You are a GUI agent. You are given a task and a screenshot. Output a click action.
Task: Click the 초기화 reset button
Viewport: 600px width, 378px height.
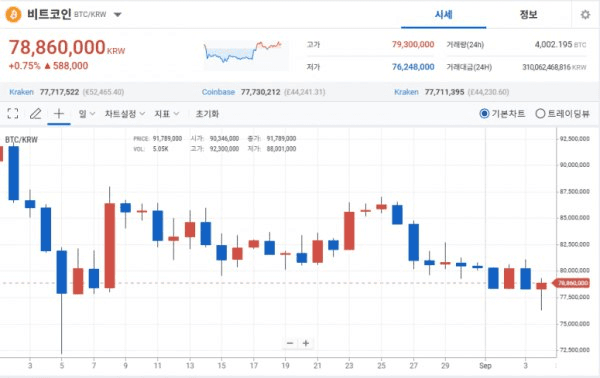[x=207, y=114]
